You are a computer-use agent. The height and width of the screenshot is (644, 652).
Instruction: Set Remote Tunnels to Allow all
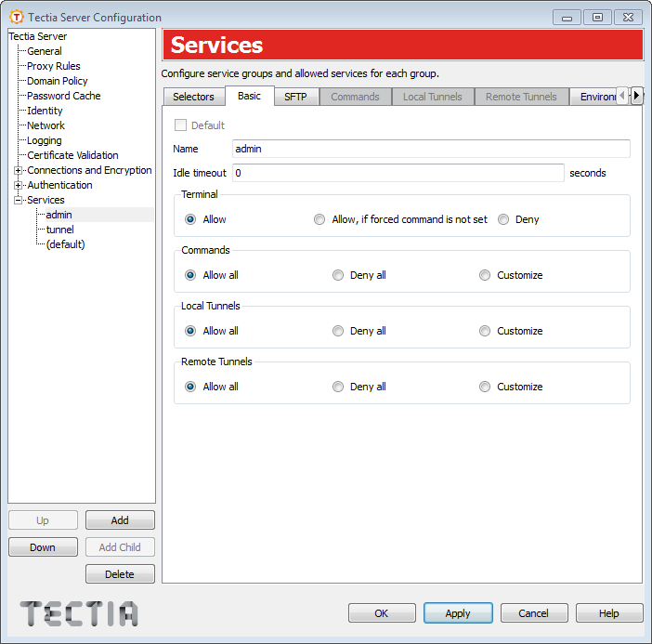(190, 387)
